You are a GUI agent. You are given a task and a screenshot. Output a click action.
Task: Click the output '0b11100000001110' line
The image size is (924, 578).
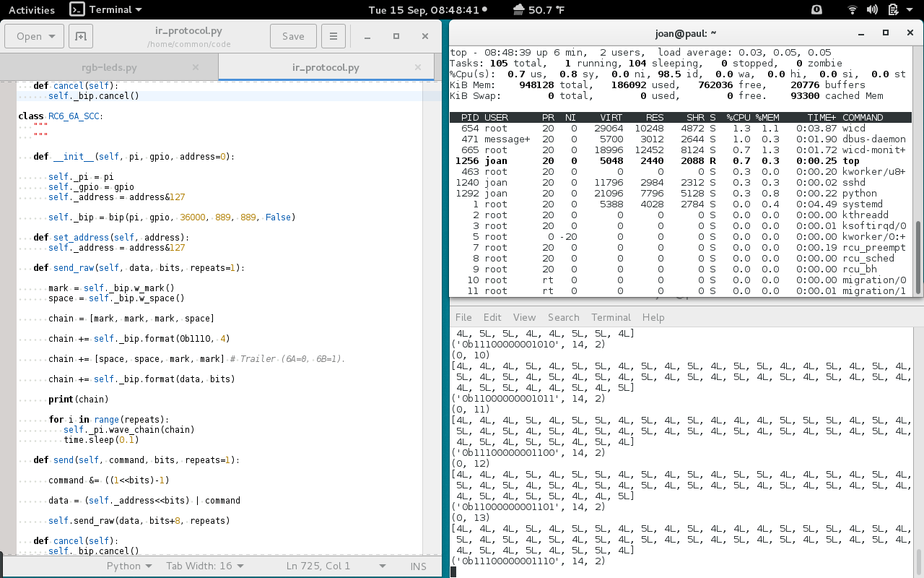coord(528,561)
